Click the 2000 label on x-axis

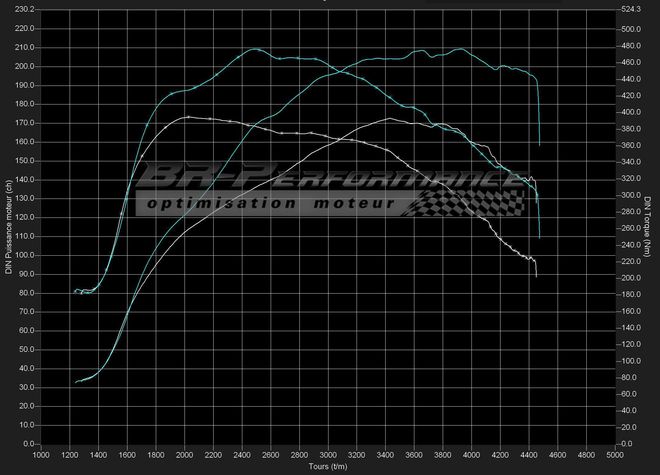click(185, 455)
